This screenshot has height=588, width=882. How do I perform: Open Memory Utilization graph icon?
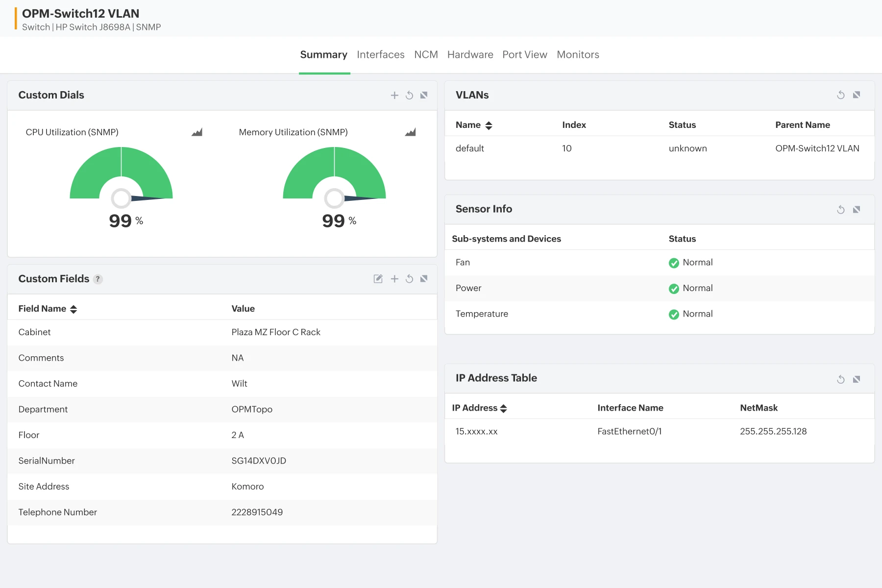pyautogui.click(x=411, y=132)
